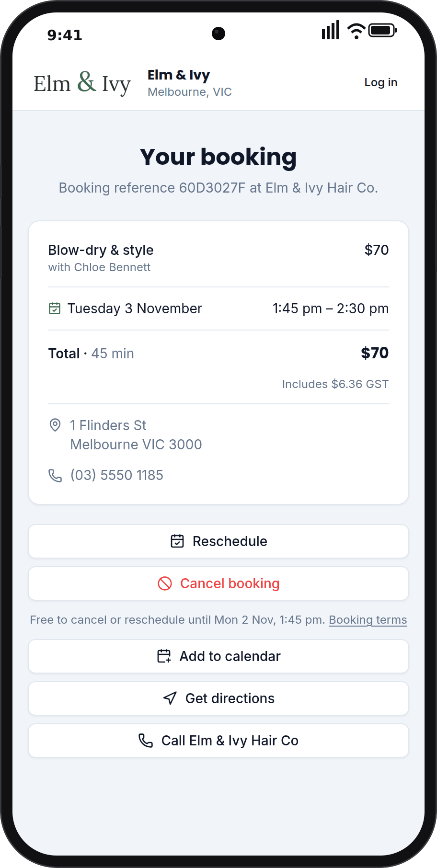This screenshot has width=437, height=868.
Task: Click the navigation arrow icon in Get directions
Action: [x=170, y=698]
